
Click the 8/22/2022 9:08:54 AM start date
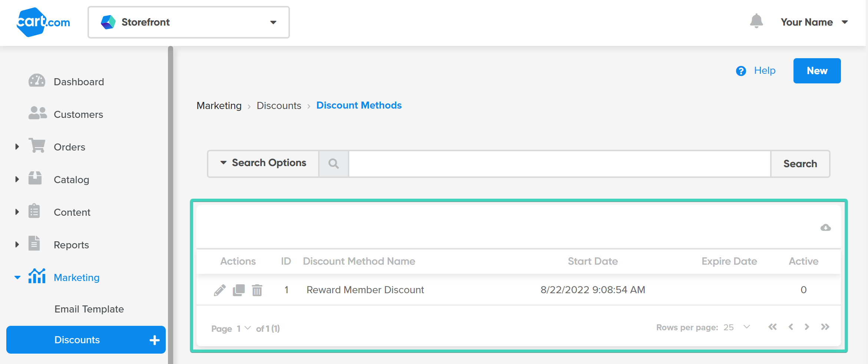point(593,290)
